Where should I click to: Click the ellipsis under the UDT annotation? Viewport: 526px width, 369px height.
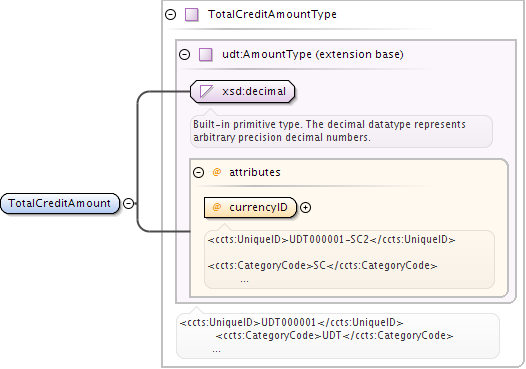[x=216, y=350]
